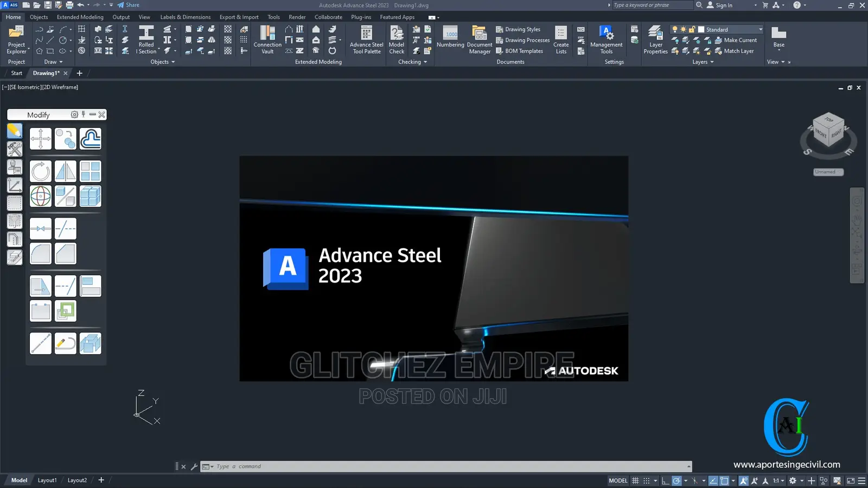Open Modify palette settings gear
868x488 pixels.
coord(74,114)
